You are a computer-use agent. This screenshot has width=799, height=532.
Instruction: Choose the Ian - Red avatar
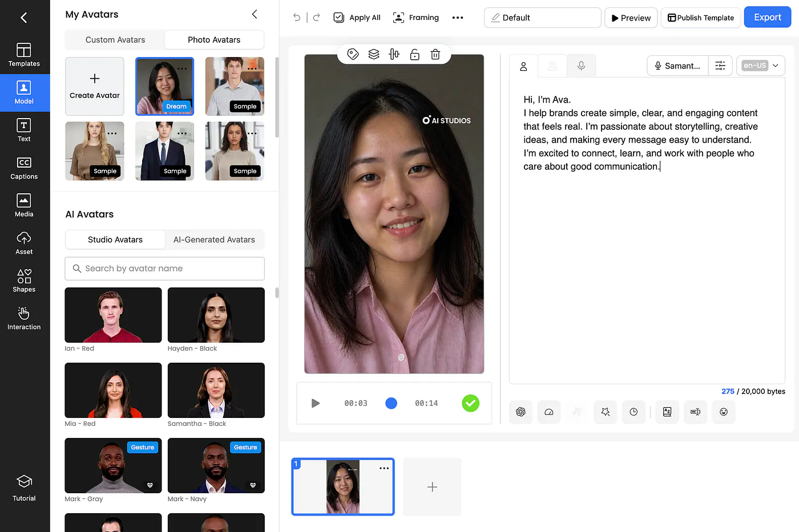[113, 315]
